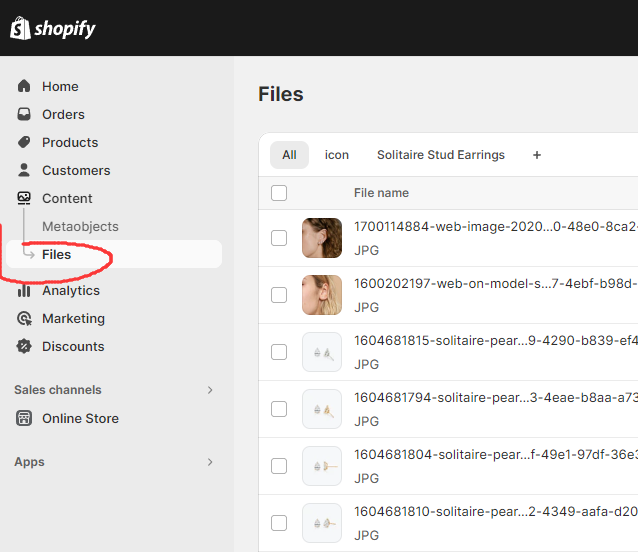Open thumbnail of 1604681815-solitaire-pear file
Viewport: 638px width, 552px height.
click(x=322, y=352)
